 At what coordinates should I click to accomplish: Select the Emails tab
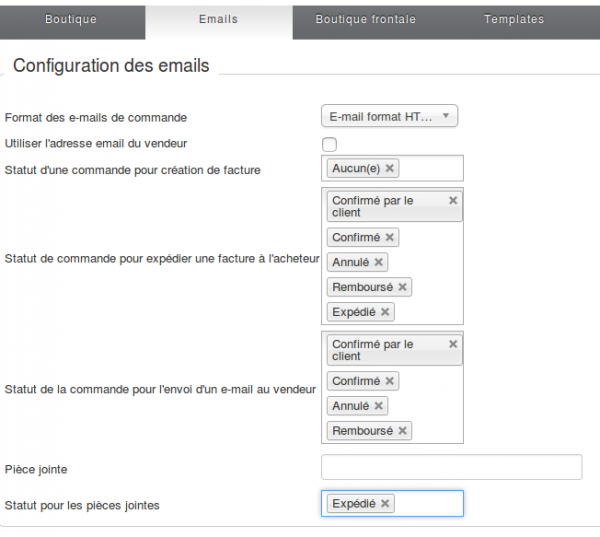tap(218, 19)
